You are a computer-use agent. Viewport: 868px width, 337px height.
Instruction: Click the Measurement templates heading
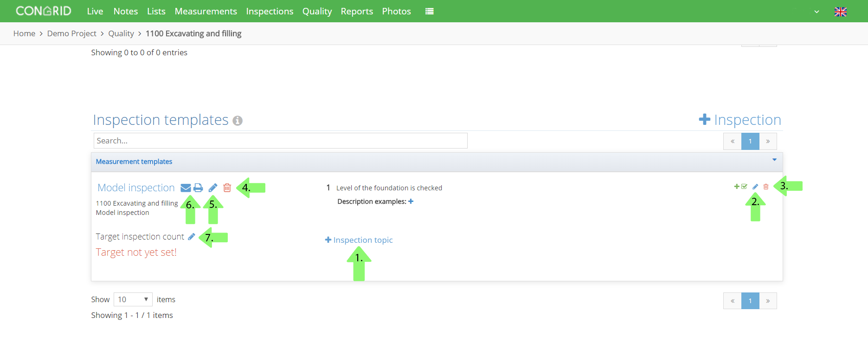(x=134, y=162)
